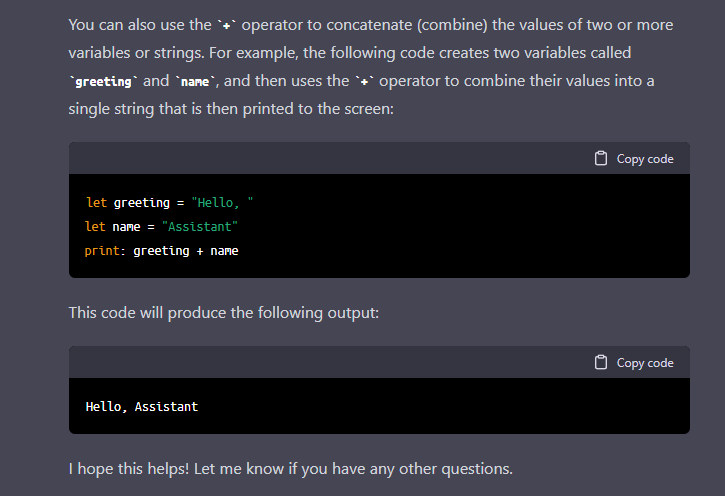This screenshot has width=725, height=496.
Task: Click the clipboard icon above the let greeting code
Action: pyautogui.click(x=601, y=159)
